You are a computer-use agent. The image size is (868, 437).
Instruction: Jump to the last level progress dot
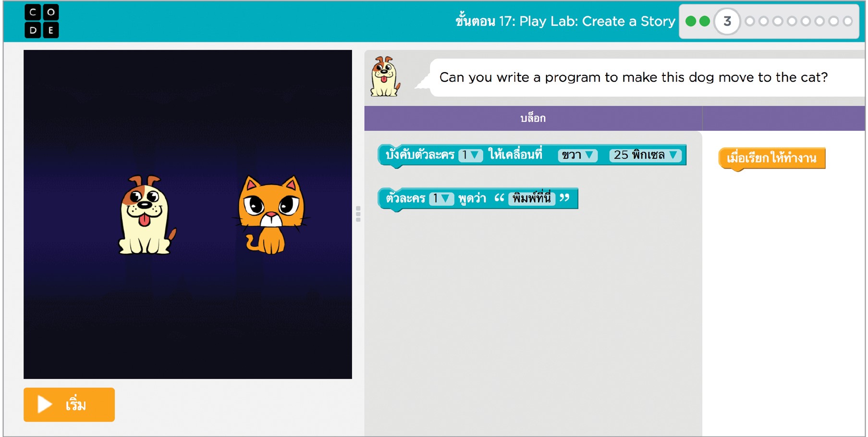tap(848, 21)
